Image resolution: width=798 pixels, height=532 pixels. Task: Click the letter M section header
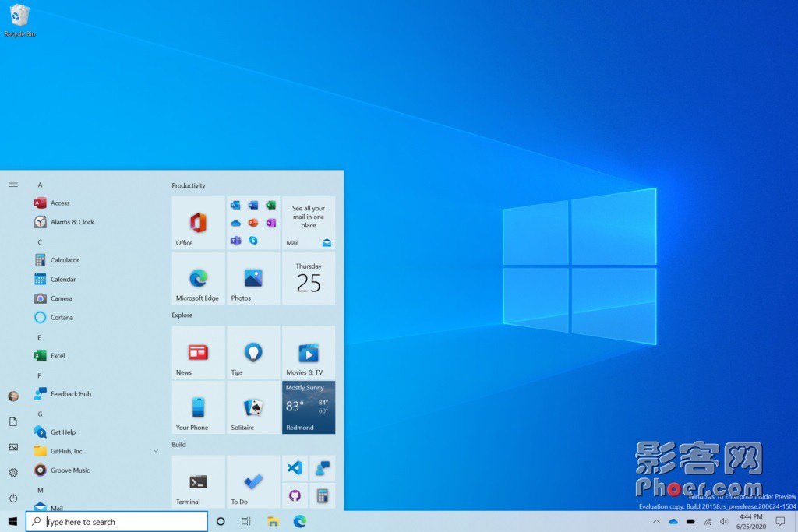[41, 490]
